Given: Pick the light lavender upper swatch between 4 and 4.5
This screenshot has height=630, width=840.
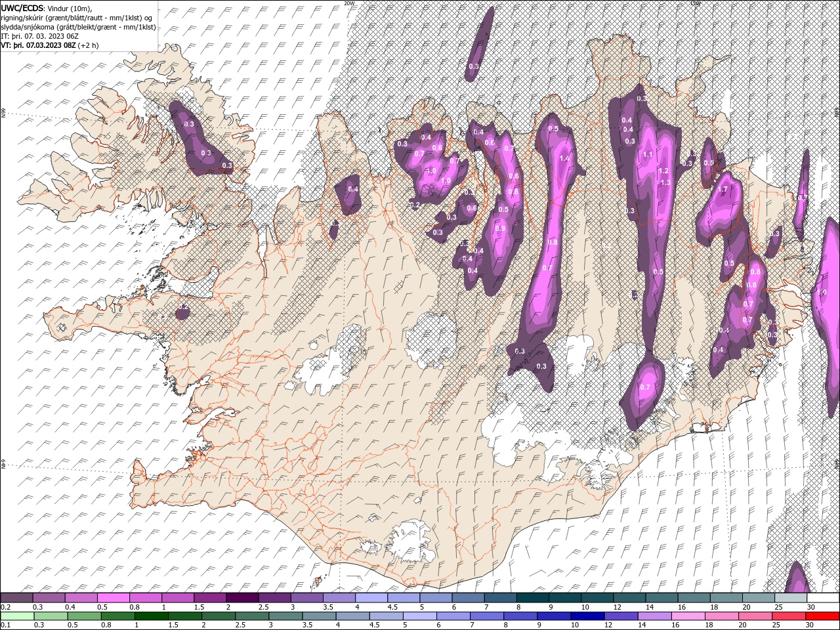Looking at the screenshot, I should [x=371, y=598].
